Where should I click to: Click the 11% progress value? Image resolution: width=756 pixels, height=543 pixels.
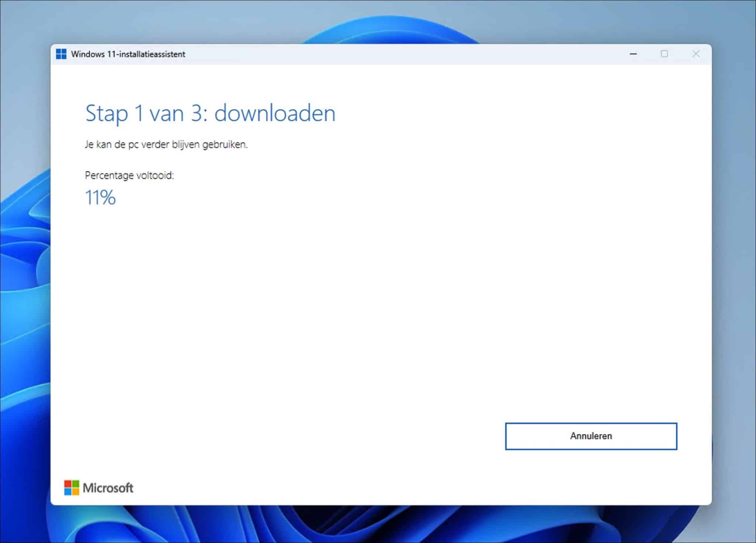[100, 198]
